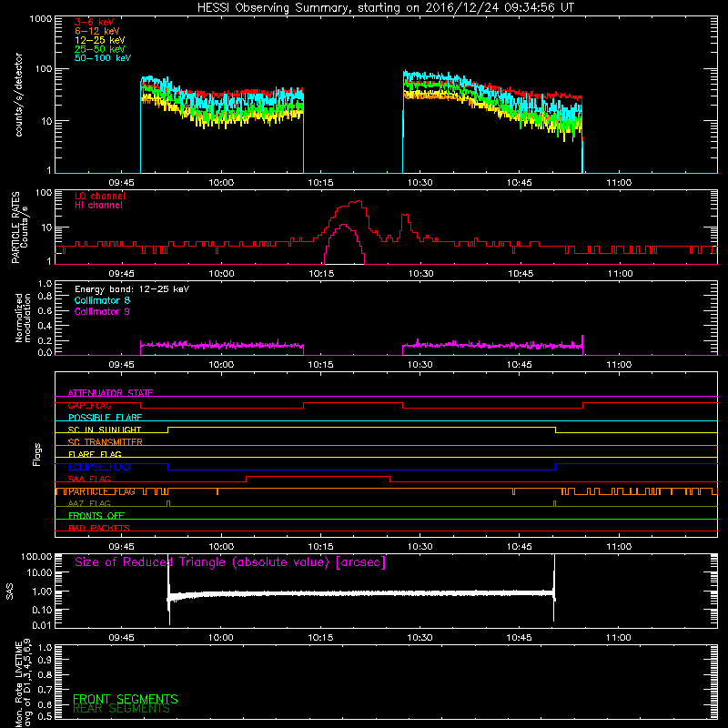The image size is (728, 728).
Task: Click the raised SAA_FLAG segment line
Action: (318, 476)
